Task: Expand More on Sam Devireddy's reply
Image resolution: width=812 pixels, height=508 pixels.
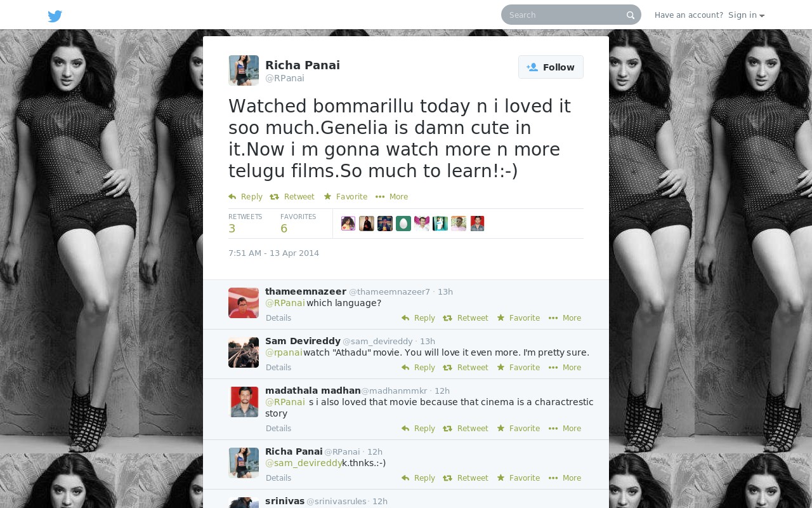Action: [x=565, y=368]
